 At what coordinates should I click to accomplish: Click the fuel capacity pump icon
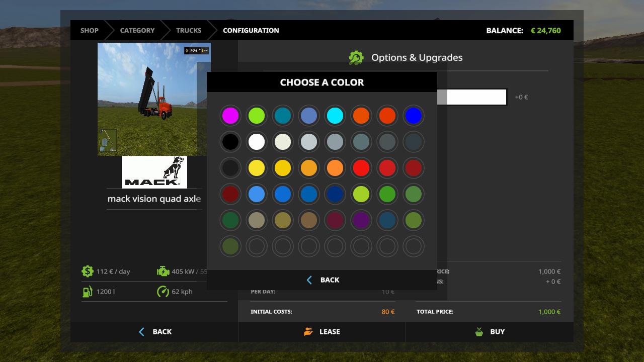(88, 292)
